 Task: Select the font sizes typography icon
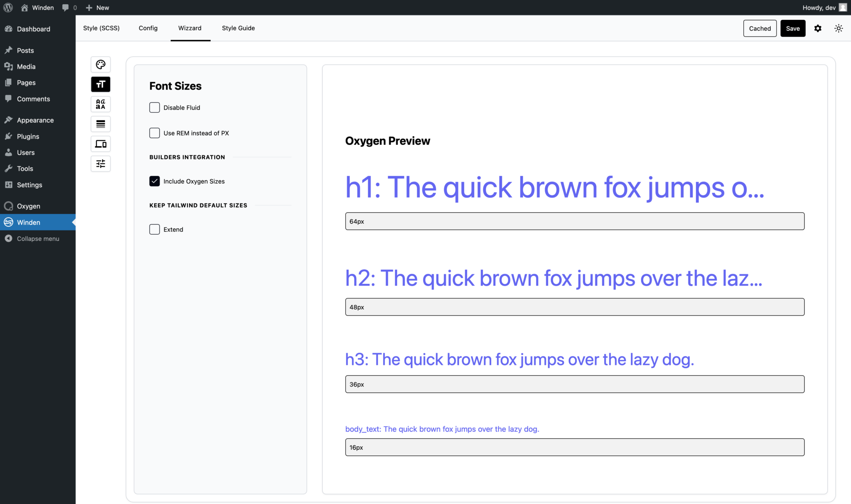click(101, 84)
